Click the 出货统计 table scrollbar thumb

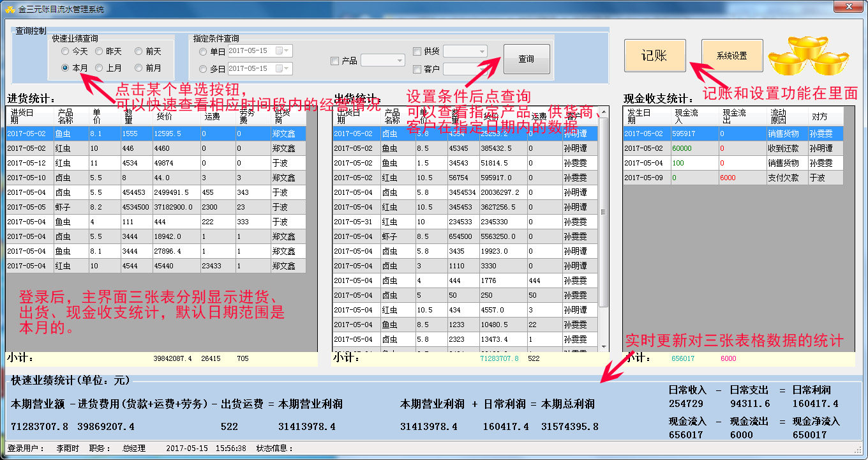coord(604,212)
